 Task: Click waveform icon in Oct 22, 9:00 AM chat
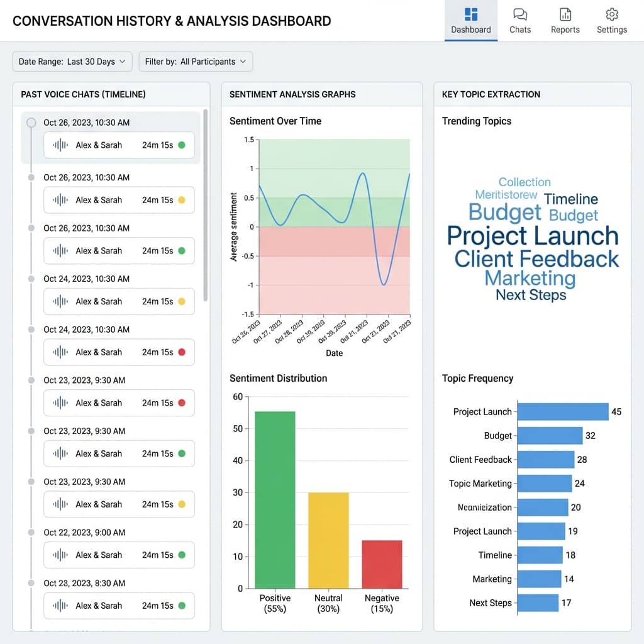point(60,555)
